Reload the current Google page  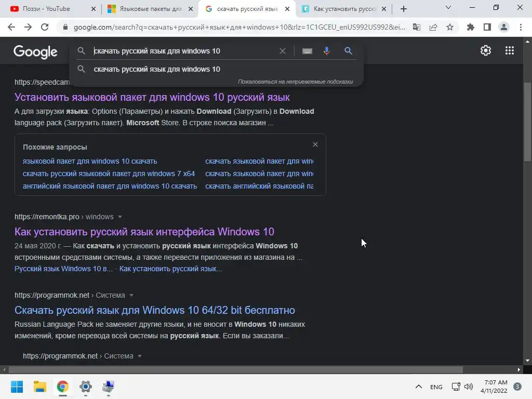point(45,27)
